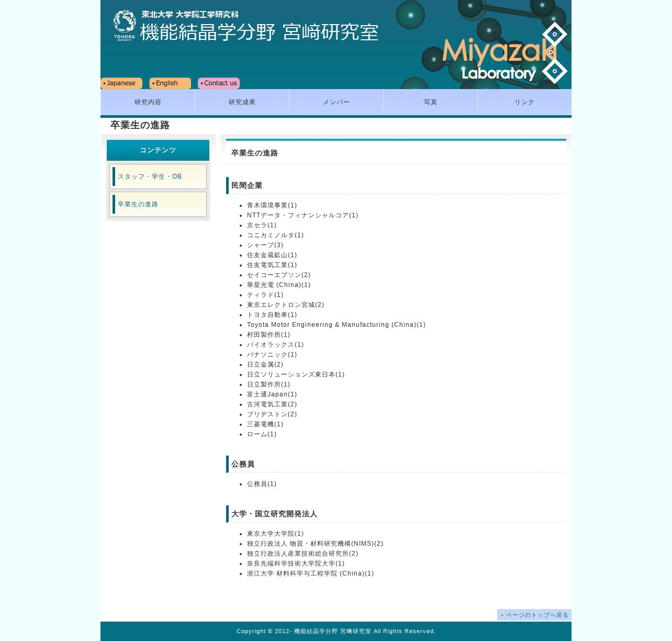The image size is (672, 641).
Task: Select list item シャープ(3)
Action: (265, 245)
